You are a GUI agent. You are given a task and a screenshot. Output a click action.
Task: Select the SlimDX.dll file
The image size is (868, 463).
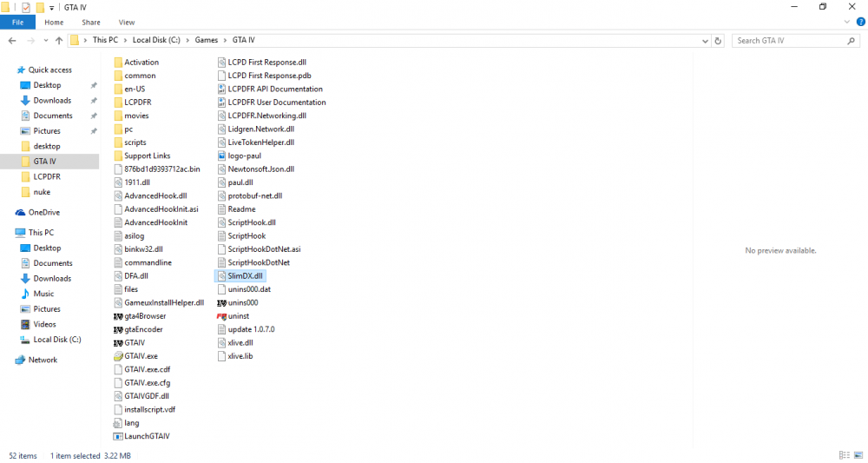(x=240, y=276)
